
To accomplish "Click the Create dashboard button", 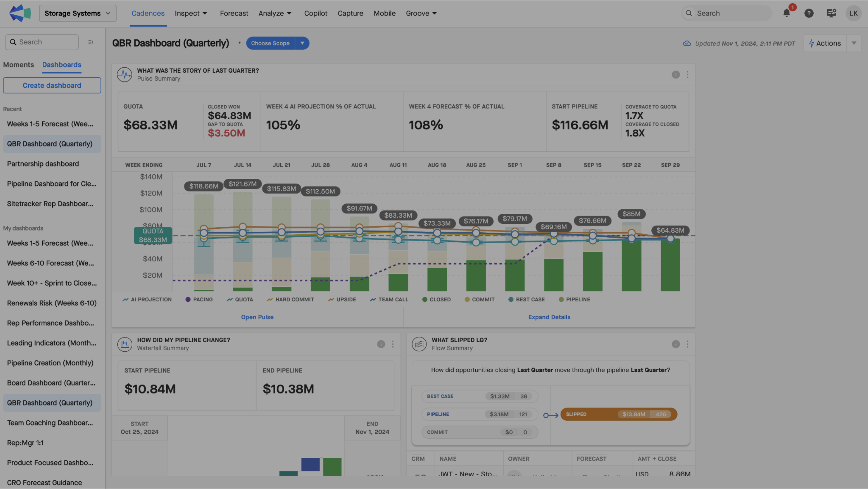I will (52, 86).
